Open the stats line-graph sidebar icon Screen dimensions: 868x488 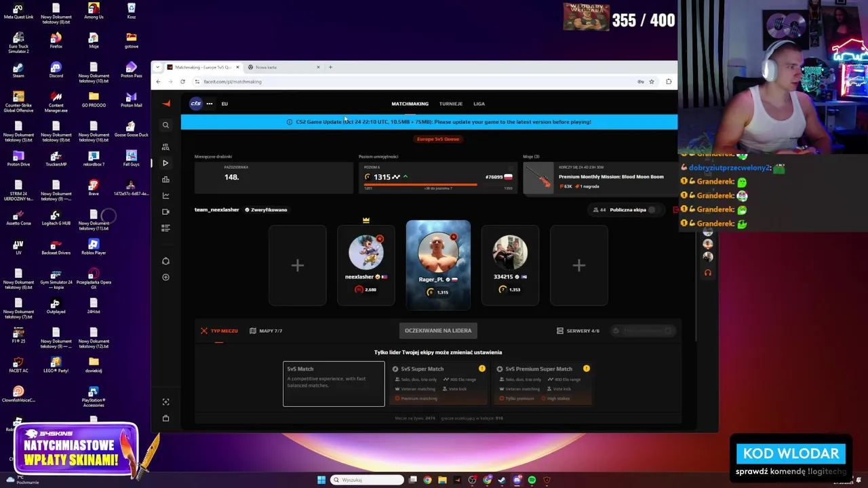(x=165, y=196)
